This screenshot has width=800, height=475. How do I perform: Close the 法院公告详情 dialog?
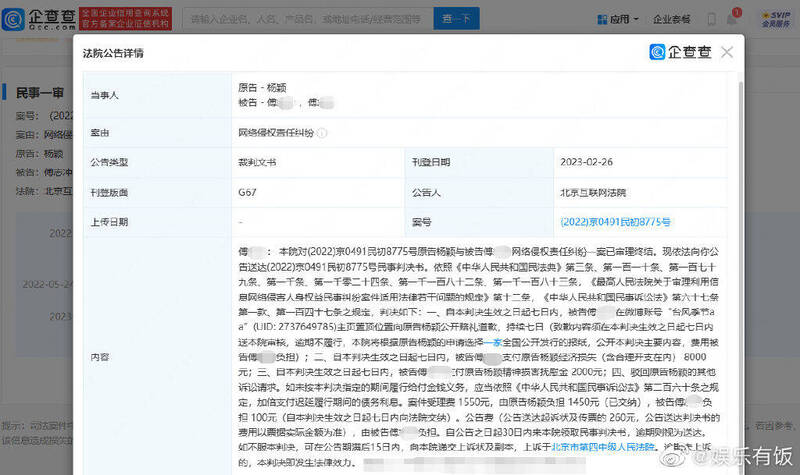pos(727,52)
